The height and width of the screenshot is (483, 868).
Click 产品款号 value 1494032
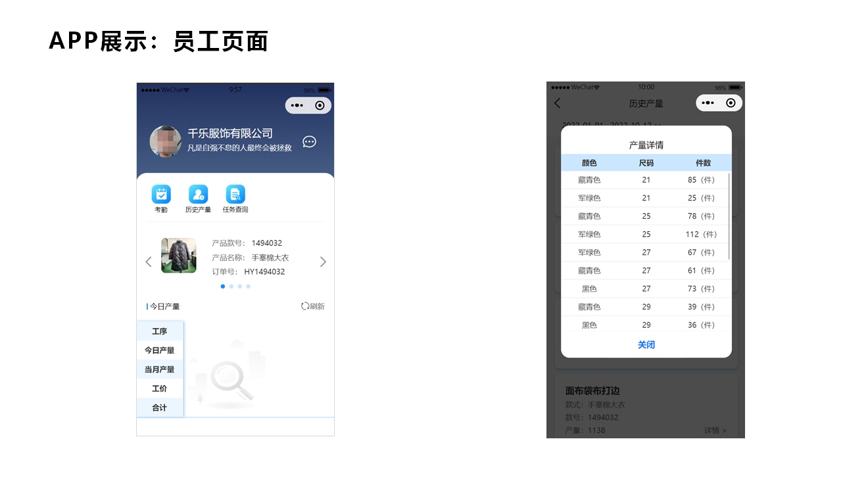[266, 243]
